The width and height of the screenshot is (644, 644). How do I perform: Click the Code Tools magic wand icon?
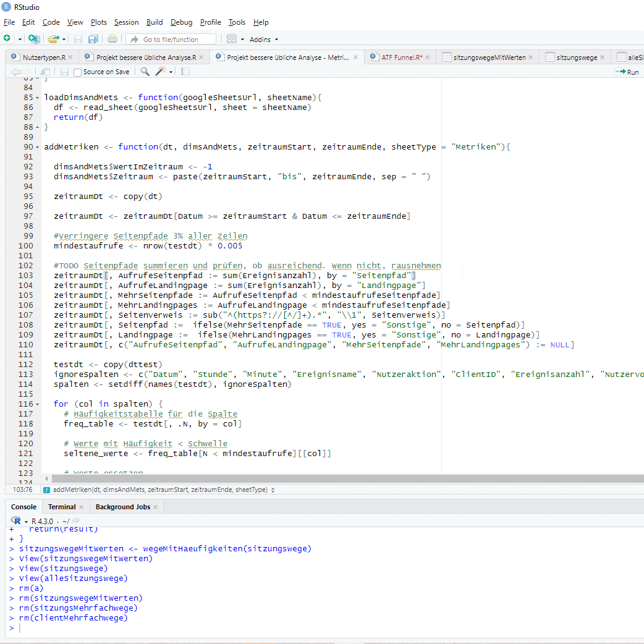(160, 71)
